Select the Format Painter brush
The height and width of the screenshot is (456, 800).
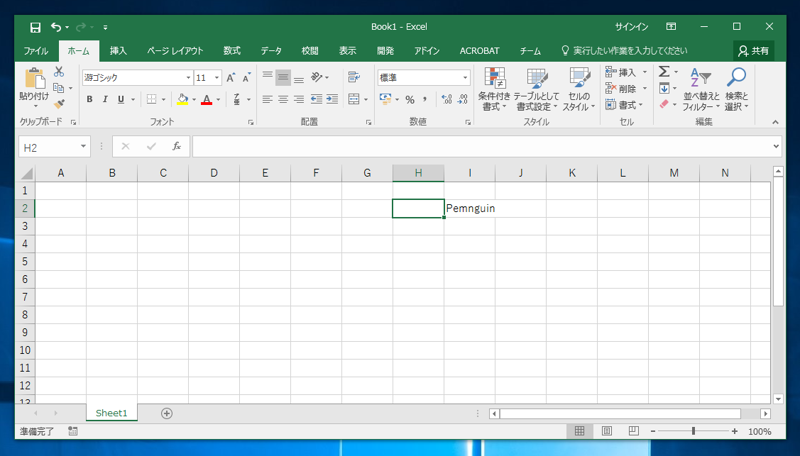[59, 104]
